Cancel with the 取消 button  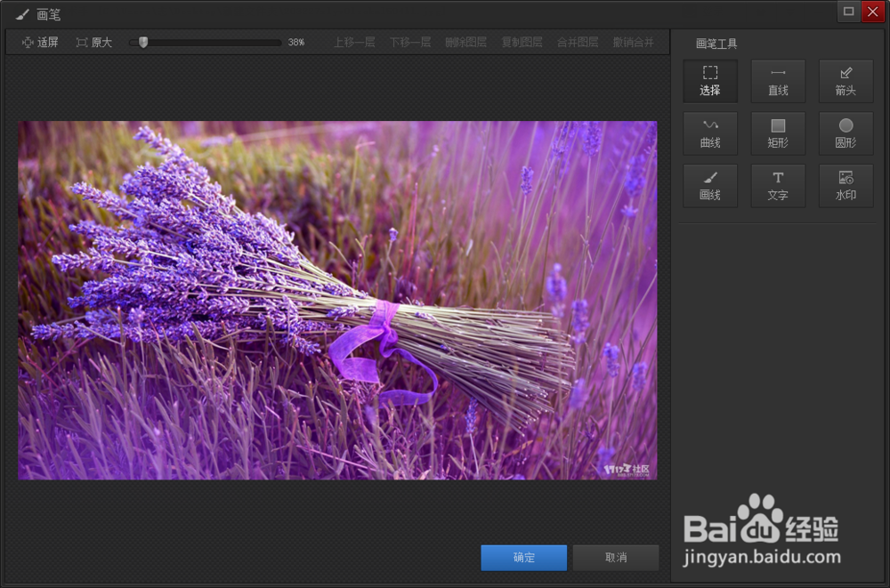coord(616,558)
